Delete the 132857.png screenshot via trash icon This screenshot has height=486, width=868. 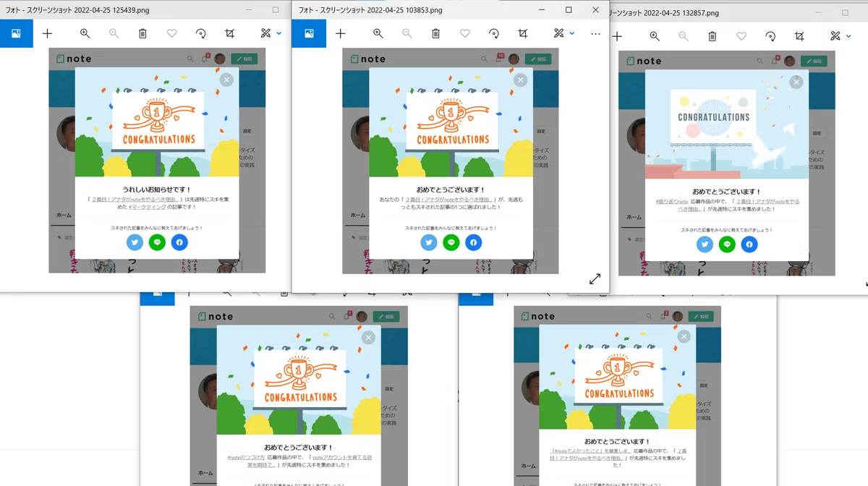(x=712, y=36)
